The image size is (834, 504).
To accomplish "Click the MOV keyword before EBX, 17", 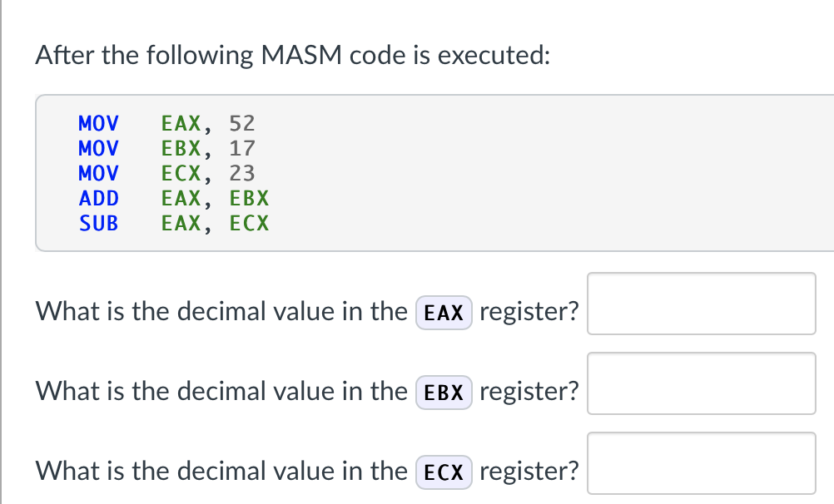I will pos(98,149).
